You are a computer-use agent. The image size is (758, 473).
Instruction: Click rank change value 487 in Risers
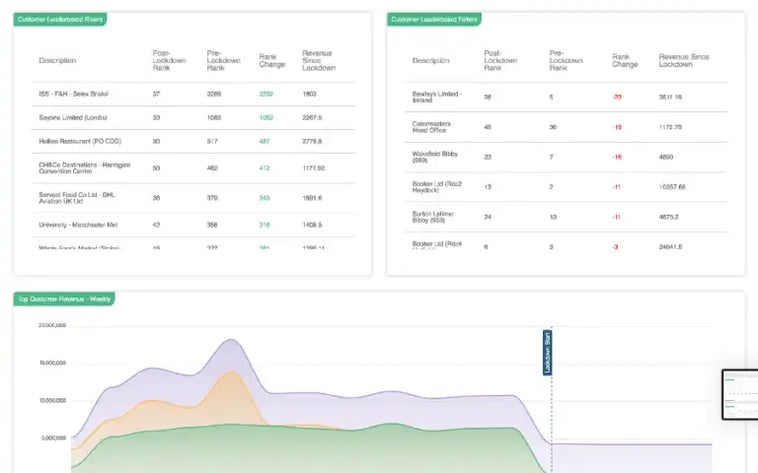click(x=266, y=142)
